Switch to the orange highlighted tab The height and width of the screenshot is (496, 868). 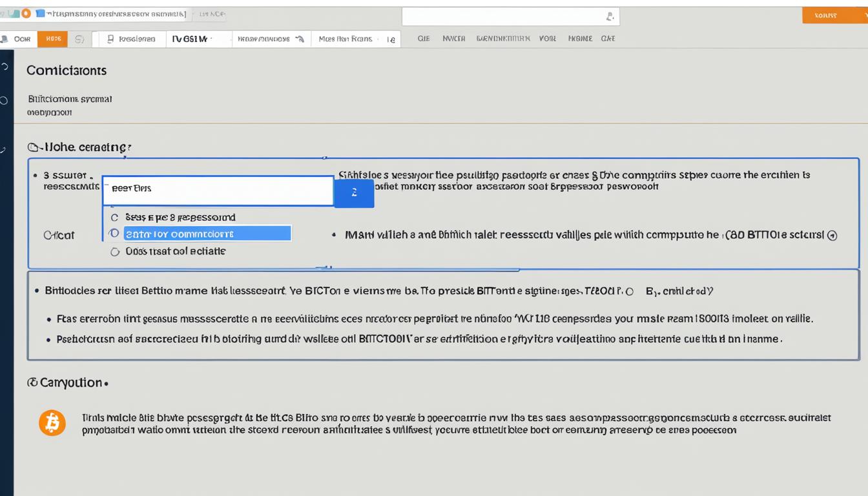52,39
